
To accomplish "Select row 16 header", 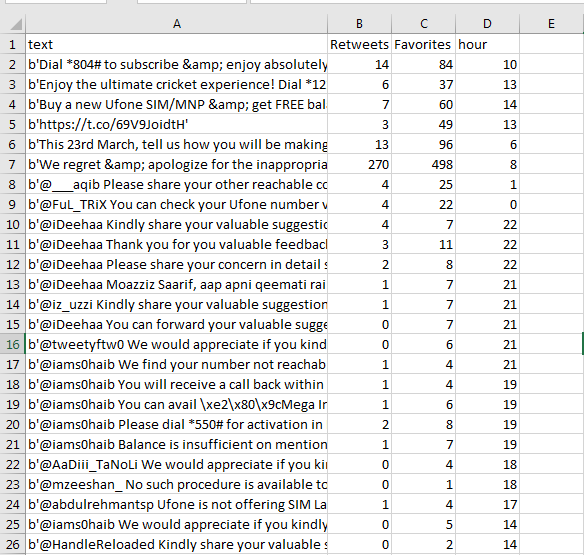I will point(12,344).
